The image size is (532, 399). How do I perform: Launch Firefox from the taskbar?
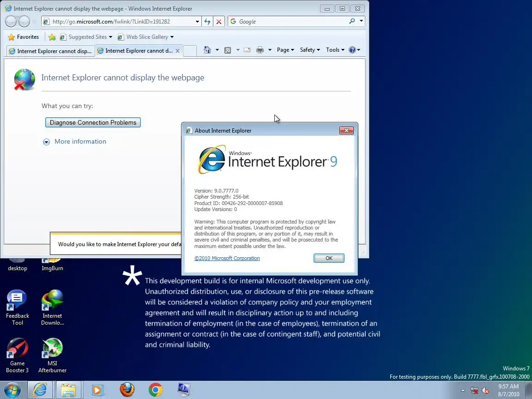click(x=127, y=390)
